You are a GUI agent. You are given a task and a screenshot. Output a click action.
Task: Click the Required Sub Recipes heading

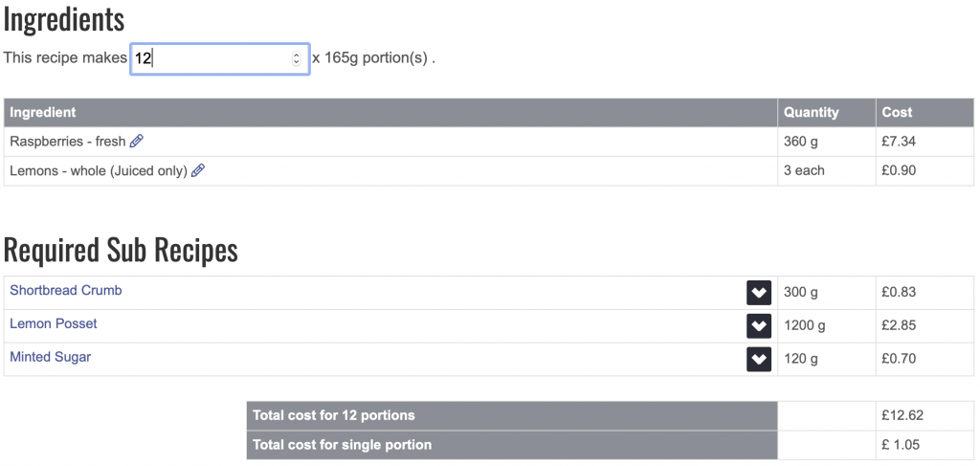pyautogui.click(x=121, y=251)
